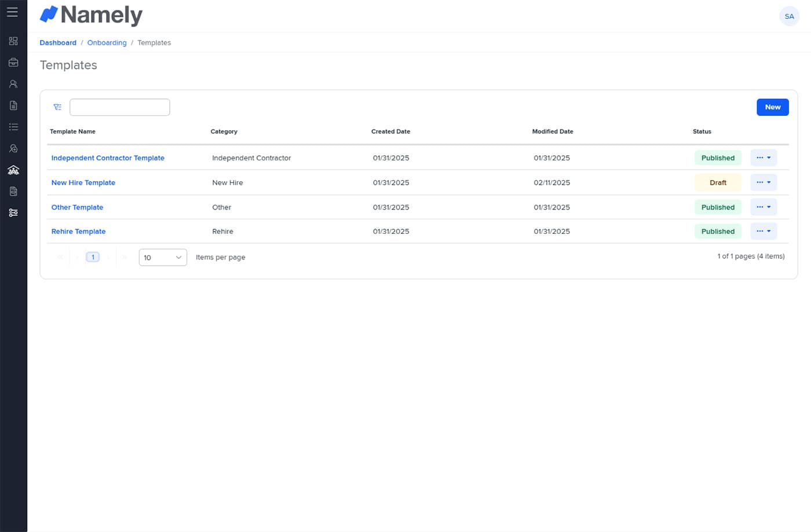811x532 pixels.
Task: Expand actions dropdown for New Hire Template
Action: 763,182
